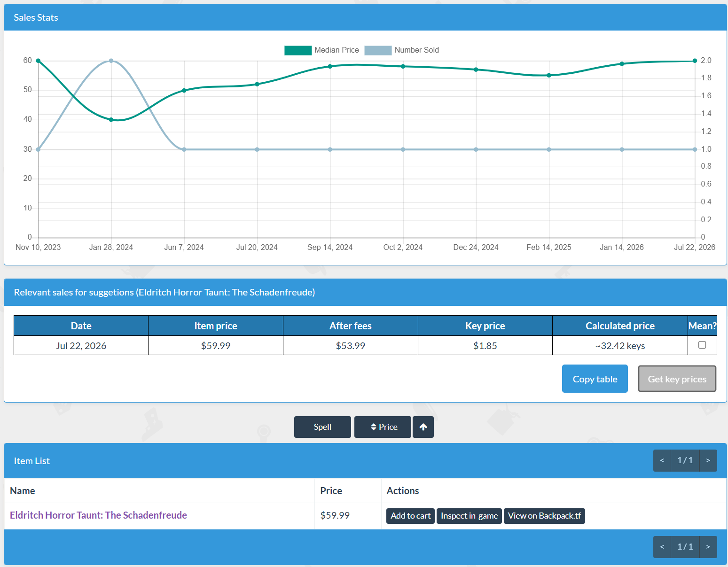Click the Jul 22, 2026 date cell
This screenshot has width=728, height=567.
click(81, 346)
